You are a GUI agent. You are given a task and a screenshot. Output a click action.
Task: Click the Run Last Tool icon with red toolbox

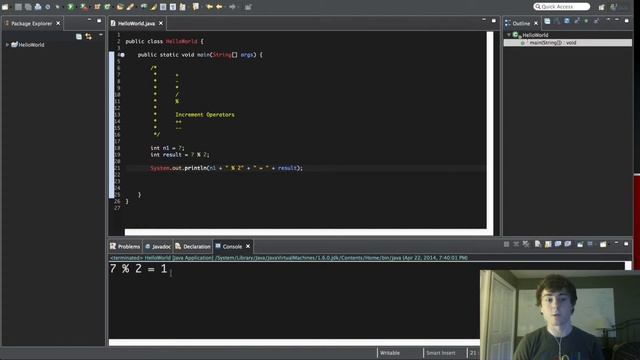[x=84, y=7]
